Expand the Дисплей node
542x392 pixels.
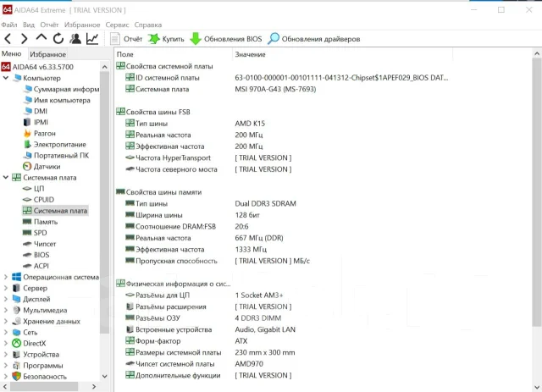coord(6,299)
